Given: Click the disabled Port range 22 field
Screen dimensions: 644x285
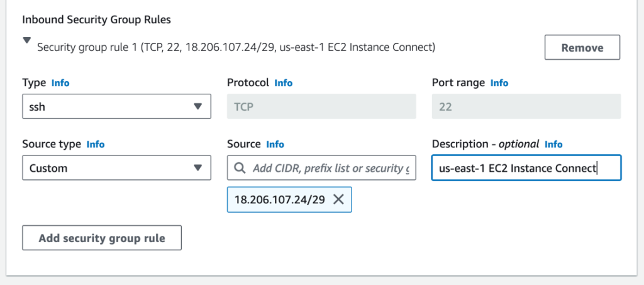Looking at the screenshot, I should pos(526,106).
